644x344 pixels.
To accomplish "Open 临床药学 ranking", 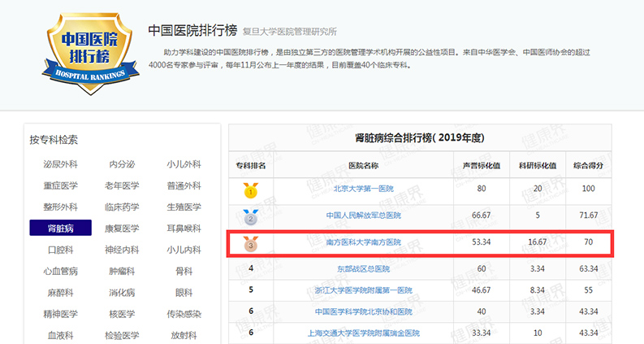I will [x=122, y=207].
